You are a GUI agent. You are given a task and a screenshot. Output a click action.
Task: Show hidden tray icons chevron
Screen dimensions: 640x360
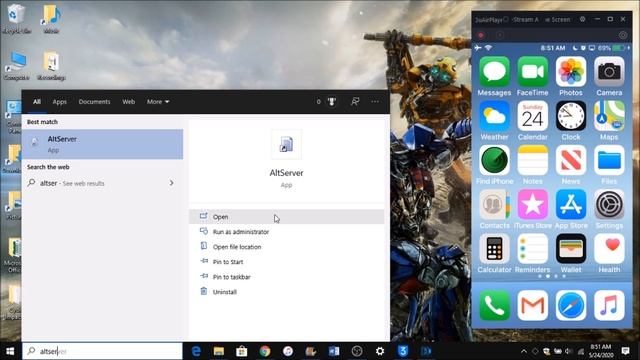click(524, 351)
